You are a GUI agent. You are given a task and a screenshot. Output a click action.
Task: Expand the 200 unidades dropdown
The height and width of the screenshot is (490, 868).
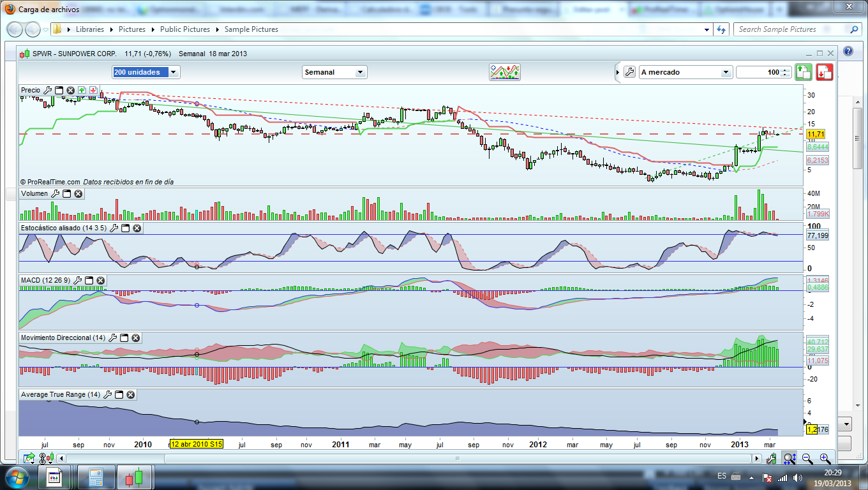point(174,72)
